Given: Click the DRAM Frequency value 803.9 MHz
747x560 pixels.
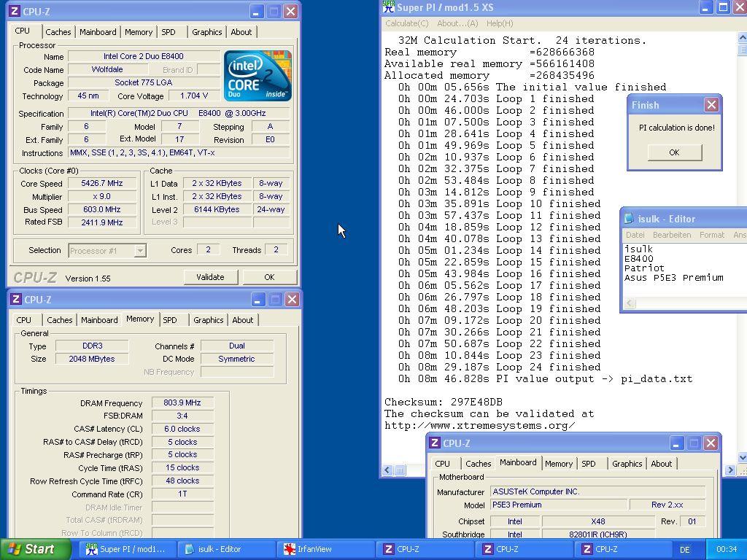Looking at the screenshot, I should [182, 402].
